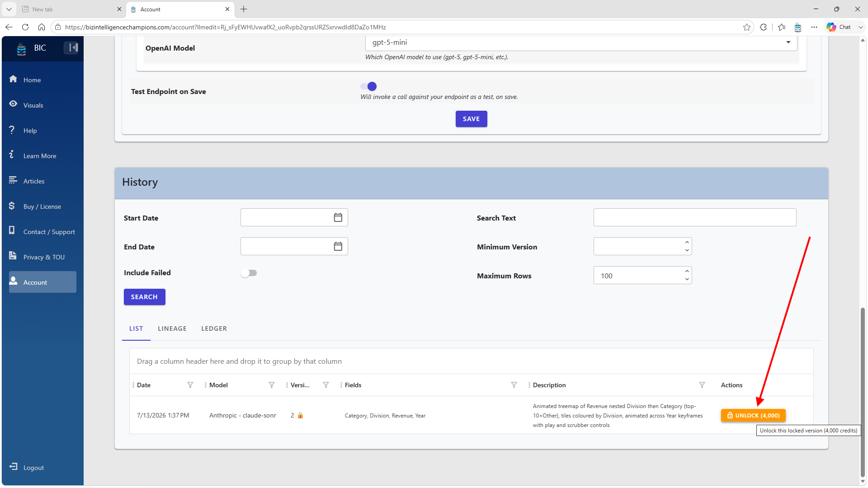Open OpenAI Model dropdown
The image size is (868, 488).
coord(581,42)
